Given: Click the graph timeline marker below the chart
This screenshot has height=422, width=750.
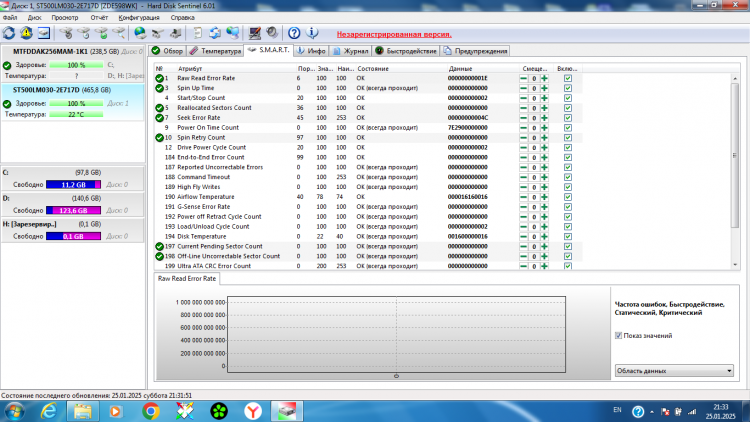Looking at the screenshot, I should click(x=396, y=376).
